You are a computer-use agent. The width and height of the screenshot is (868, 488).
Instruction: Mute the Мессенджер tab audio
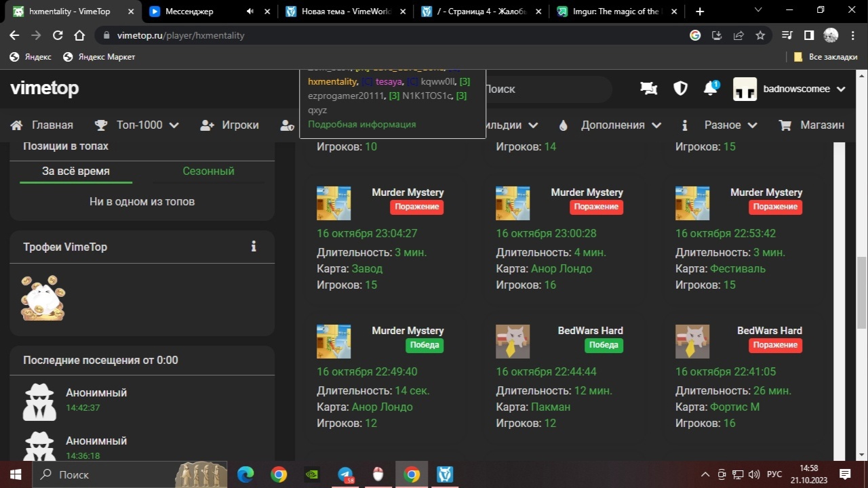coord(250,12)
